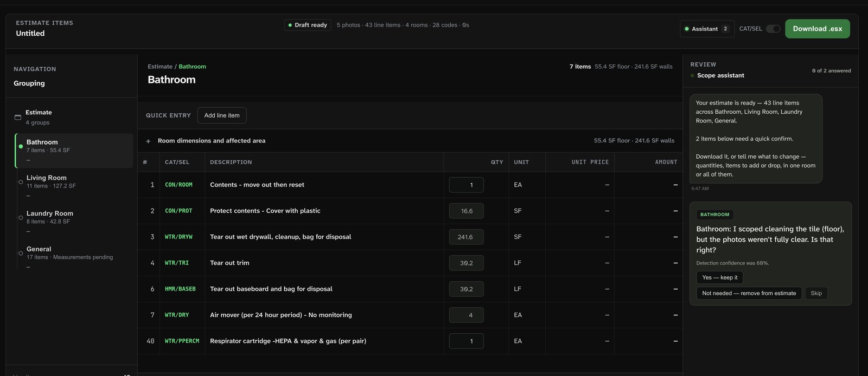
Task: Click the Grouping navigation heading
Action: 29,83
